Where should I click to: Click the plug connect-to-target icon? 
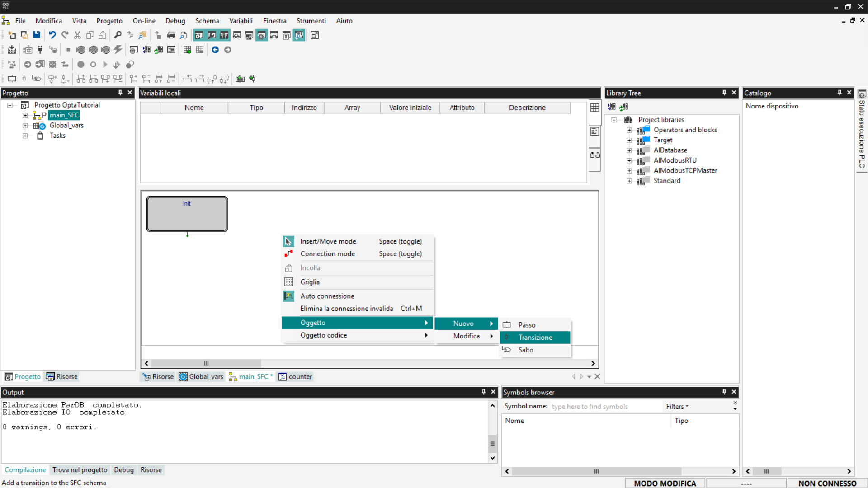pos(40,50)
